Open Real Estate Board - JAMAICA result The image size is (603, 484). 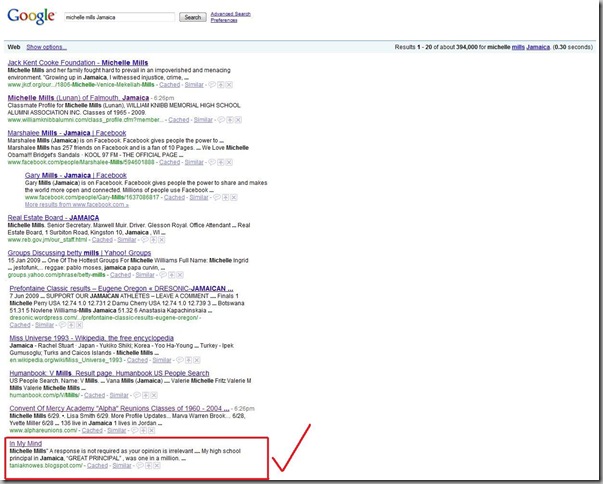pos(53,218)
